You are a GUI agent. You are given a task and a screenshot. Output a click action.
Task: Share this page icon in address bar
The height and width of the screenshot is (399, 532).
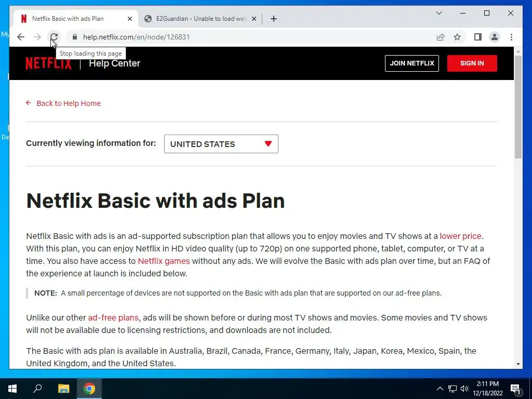441,37
